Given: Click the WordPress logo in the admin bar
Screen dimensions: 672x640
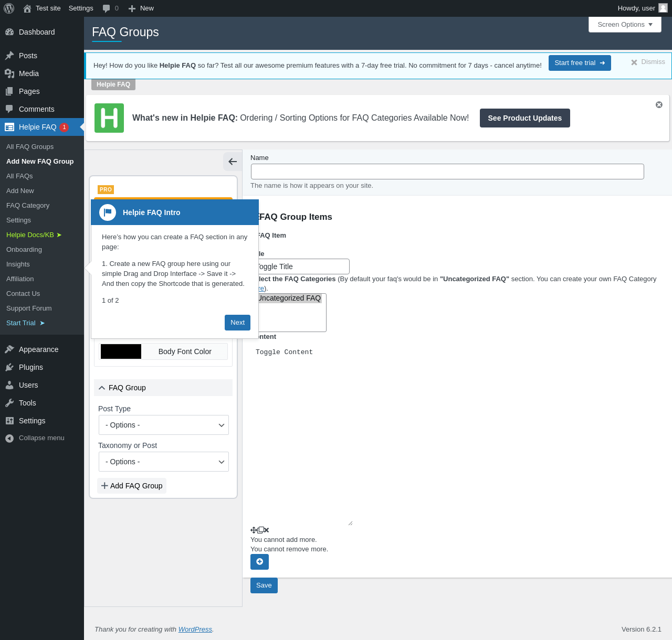Looking at the screenshot, I should click(9, 8).
